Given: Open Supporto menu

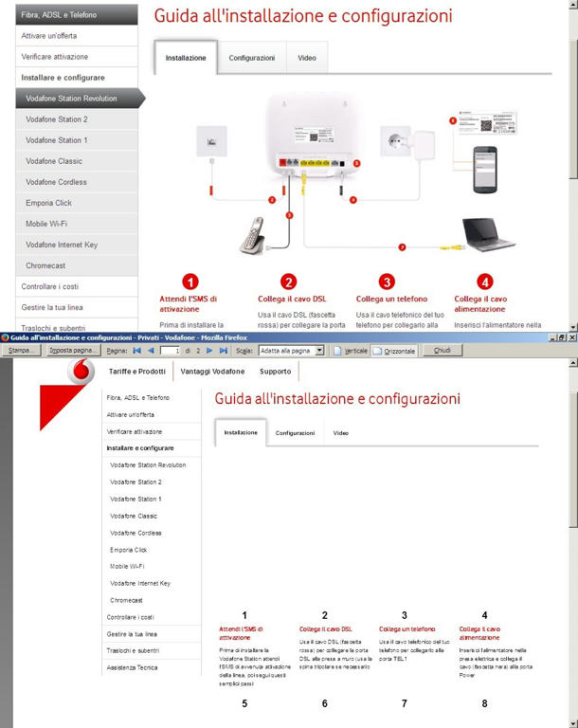Looking at the screenshot, I should point(276,372).
